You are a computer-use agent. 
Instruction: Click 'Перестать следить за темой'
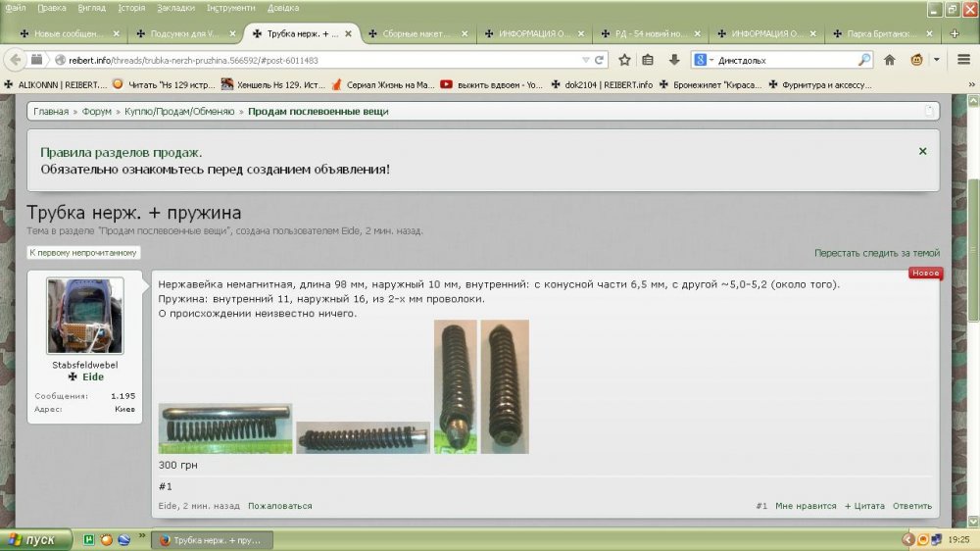[877, 253]
